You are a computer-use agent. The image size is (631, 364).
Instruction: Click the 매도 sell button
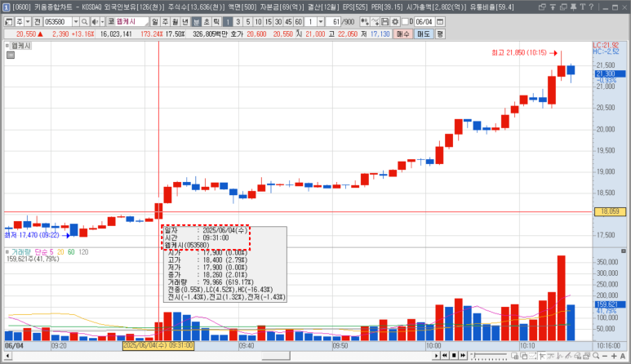pyautogui.click(x=424, y=34)
